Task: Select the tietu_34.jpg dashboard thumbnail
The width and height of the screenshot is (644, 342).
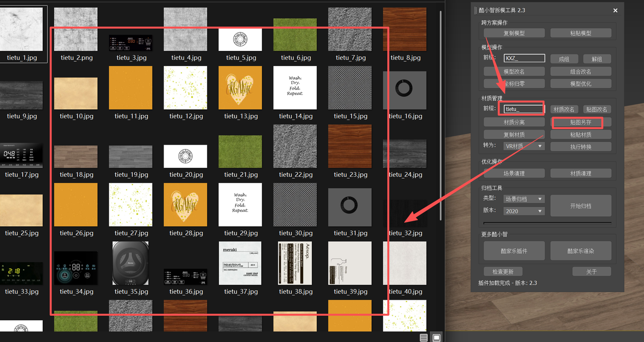Action: pyautogui.click(x=76, y=268)
